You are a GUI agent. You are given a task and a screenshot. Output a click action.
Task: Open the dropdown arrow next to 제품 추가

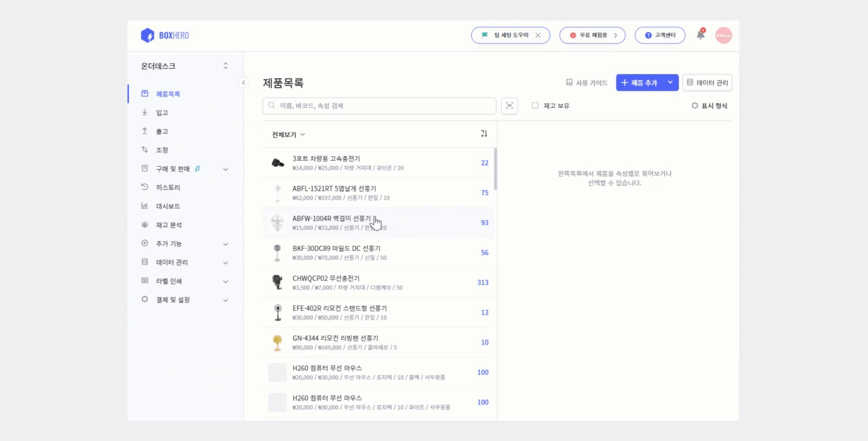[670, 83]
